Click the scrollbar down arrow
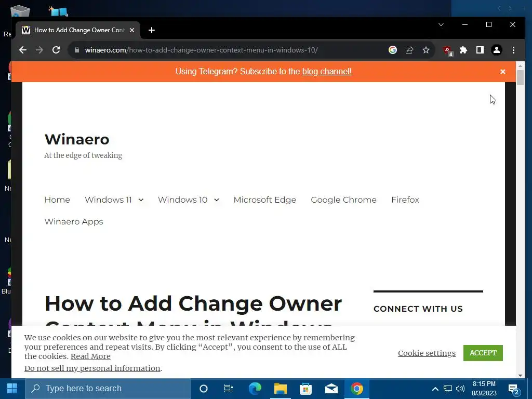This screenshot has height=399, width=532. tap(521, 375)
